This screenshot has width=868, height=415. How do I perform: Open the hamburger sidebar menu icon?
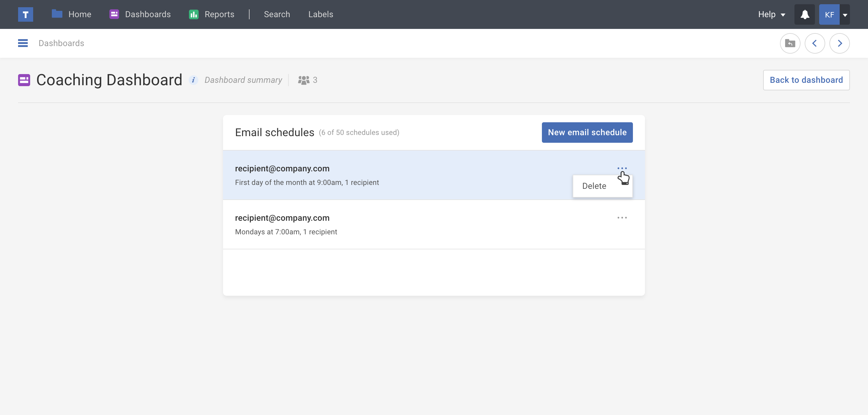(23, 43)
